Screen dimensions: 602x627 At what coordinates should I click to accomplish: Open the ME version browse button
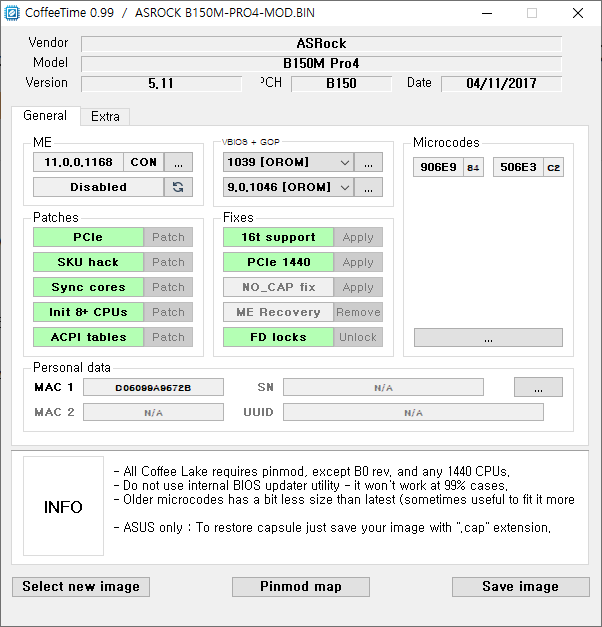[x=178, y=162]
